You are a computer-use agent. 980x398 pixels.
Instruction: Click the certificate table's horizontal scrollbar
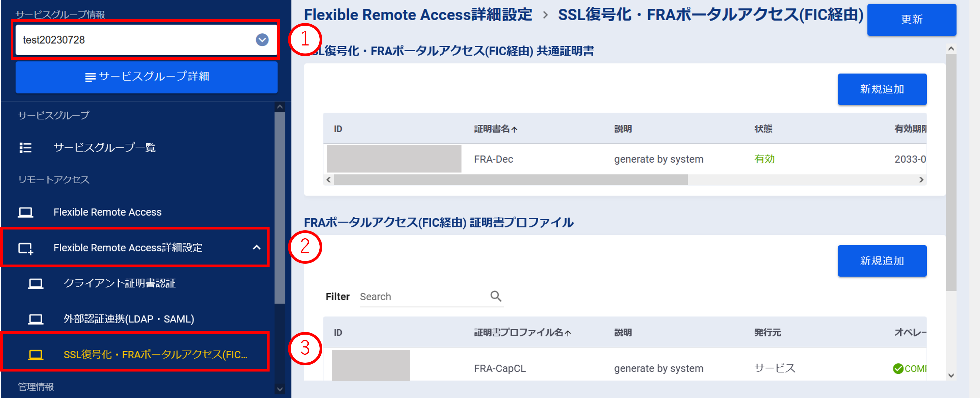click(x=510, y=180)
